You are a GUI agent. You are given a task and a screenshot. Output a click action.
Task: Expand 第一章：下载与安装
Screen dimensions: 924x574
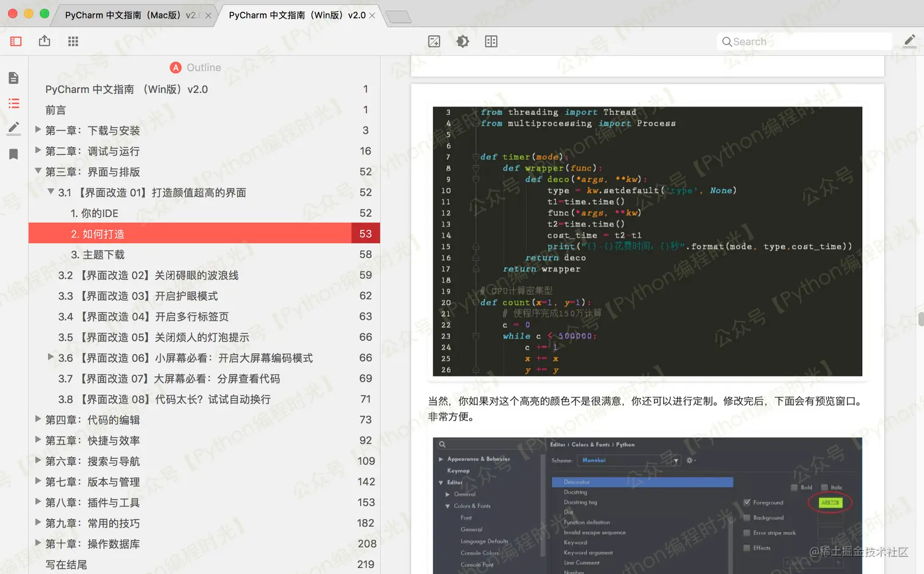coord(38,130)
